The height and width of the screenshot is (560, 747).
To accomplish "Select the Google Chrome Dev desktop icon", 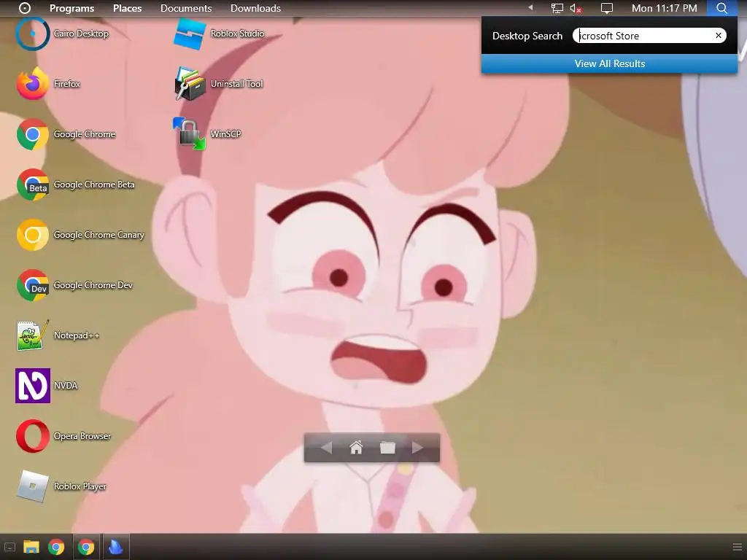I will point(32,285).
